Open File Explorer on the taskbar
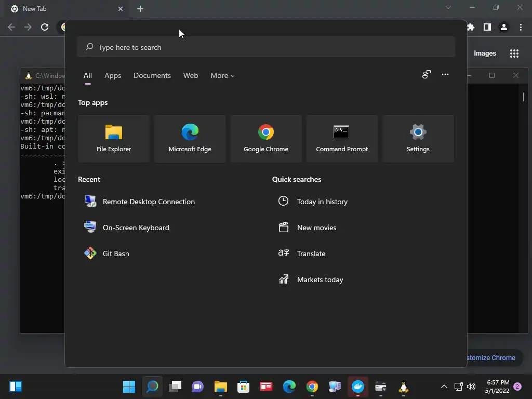Image resolution: width=532 pixels, height=399 pixels. [x=220, y=387]
